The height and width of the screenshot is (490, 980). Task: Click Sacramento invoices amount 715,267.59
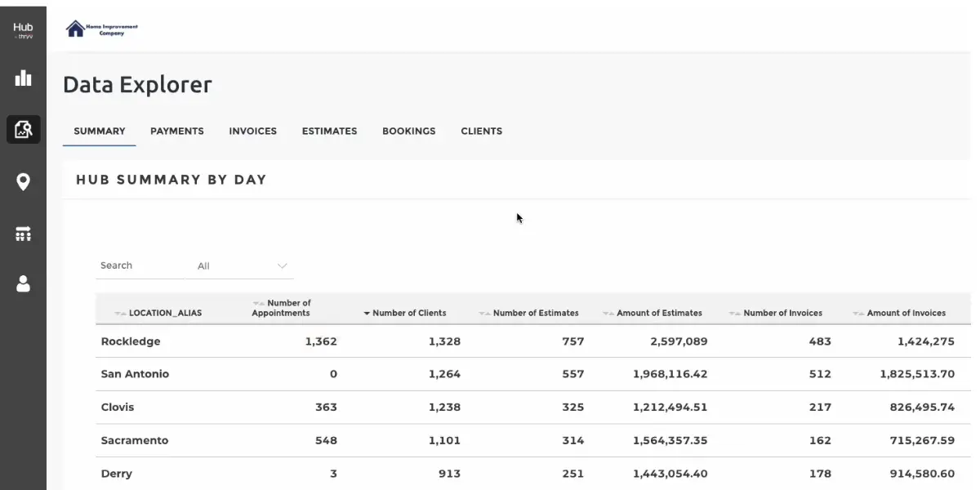click(923, 441)
